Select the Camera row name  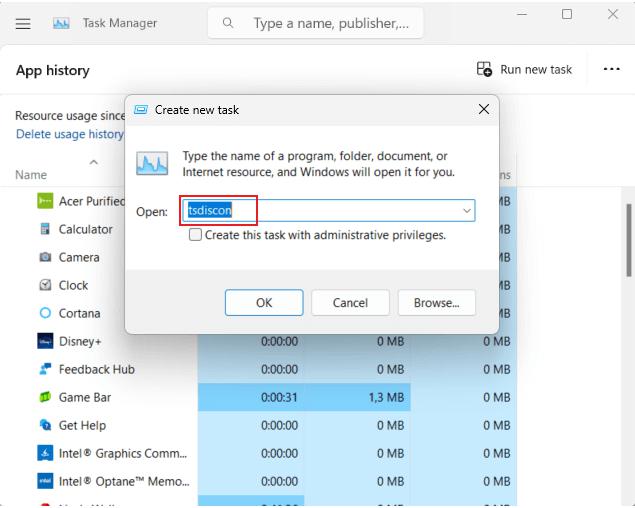click(79, 257)
